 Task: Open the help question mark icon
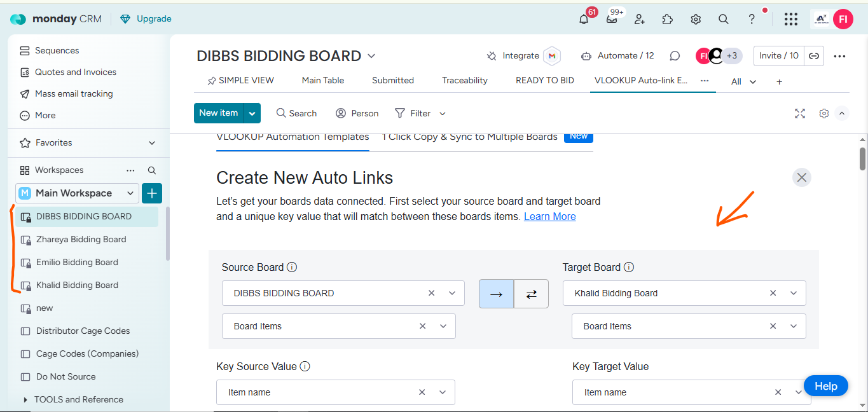[x=752, y=19]
